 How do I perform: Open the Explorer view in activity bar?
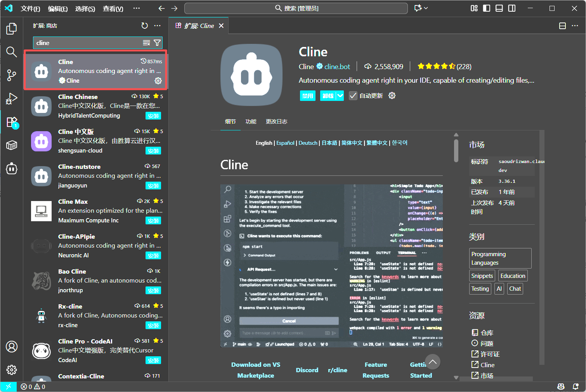(x=12, y=28)
